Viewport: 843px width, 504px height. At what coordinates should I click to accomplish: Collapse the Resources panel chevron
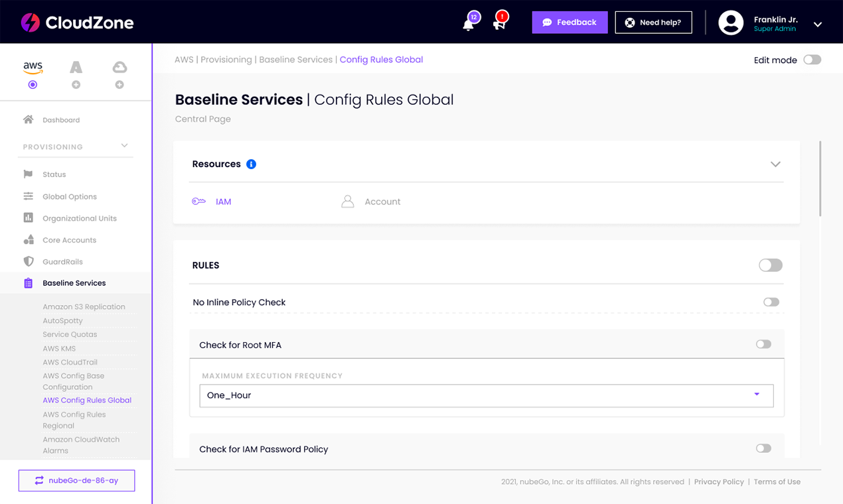click(775, 164)
